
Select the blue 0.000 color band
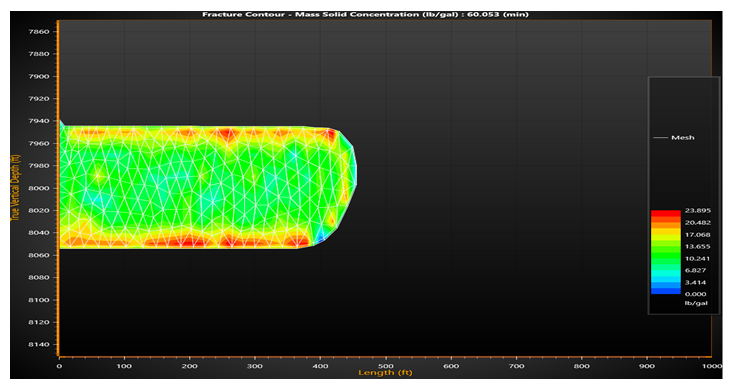[x=666, y=291]
